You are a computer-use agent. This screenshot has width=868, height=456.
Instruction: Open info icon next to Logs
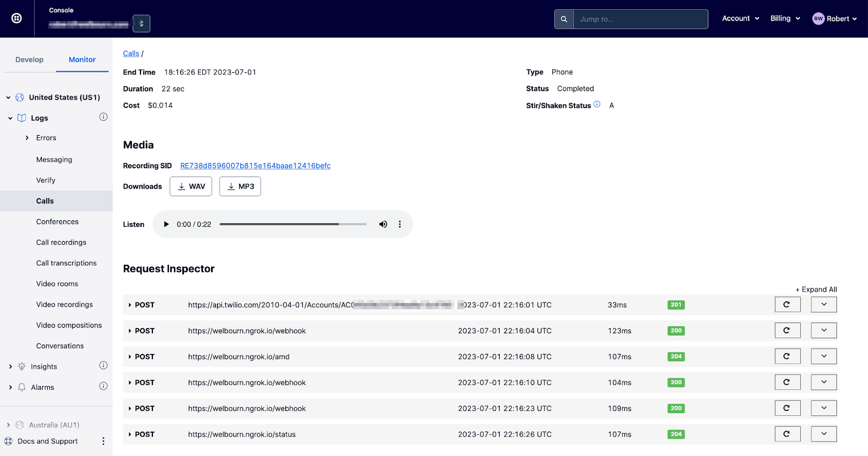coord(104,117)
